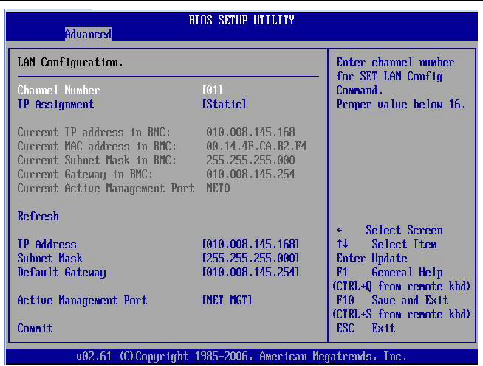Screen dimensions: 483x366
Task: Edit Default Gateway field 010.008.145.254
Action: coord(251,272)
